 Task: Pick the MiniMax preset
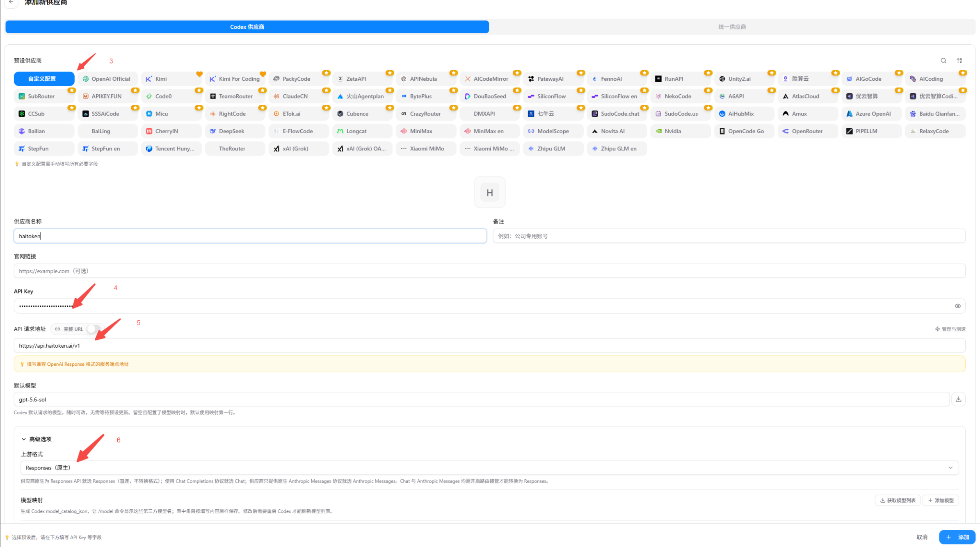(x=426, y=131)
